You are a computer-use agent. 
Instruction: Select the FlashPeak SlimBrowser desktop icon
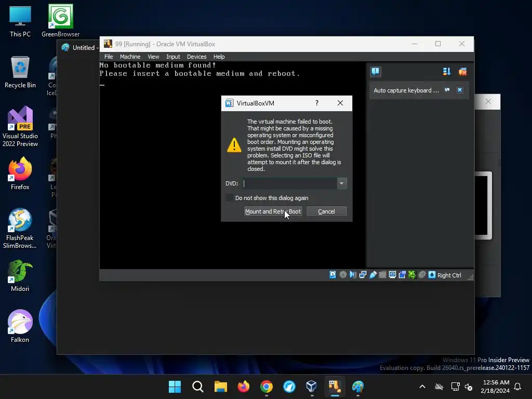tap(20, 229)
